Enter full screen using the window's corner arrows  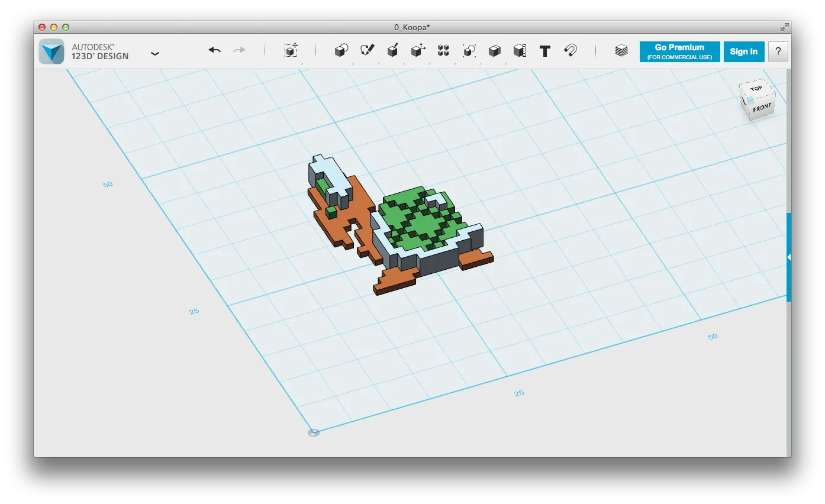[784, 27]
